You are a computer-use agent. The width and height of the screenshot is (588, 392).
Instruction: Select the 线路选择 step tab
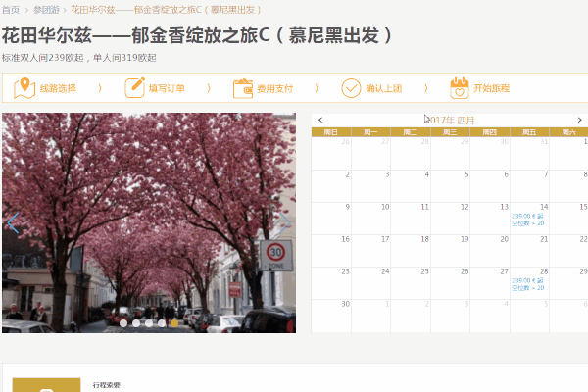pos(60,88)
